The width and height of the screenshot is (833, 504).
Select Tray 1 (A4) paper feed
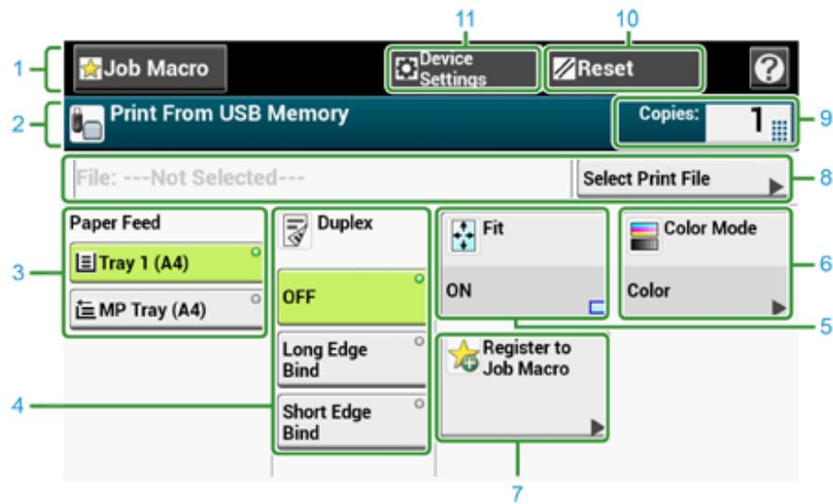[x=164, y=263]
